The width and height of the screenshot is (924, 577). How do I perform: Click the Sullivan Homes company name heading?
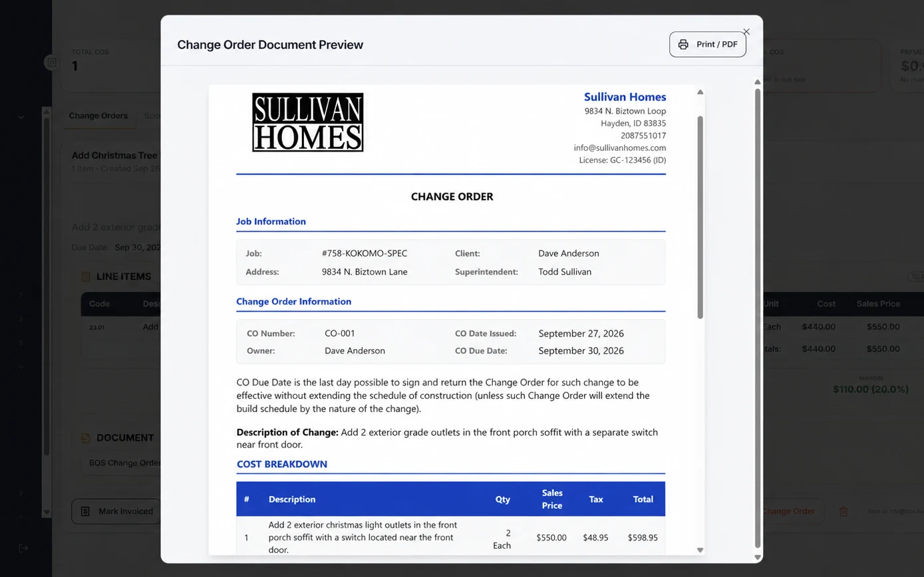625,97
